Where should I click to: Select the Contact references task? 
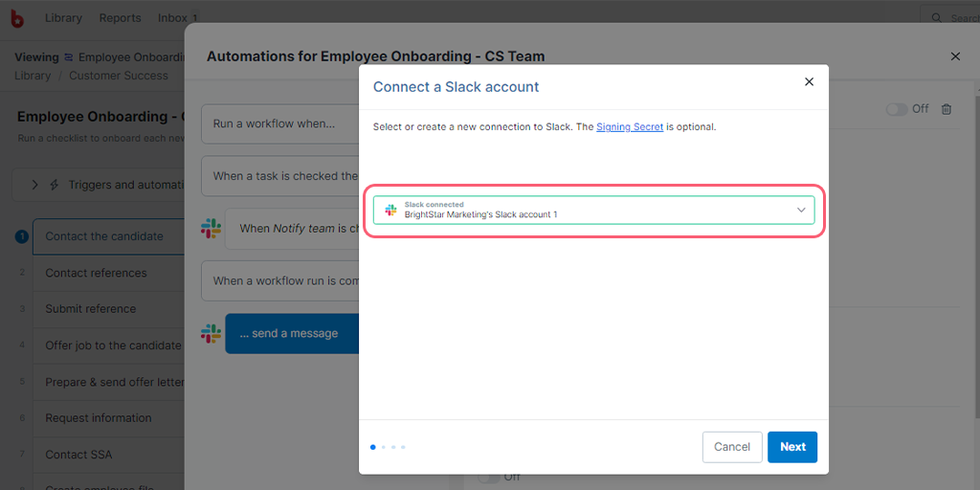coord(108,273)
